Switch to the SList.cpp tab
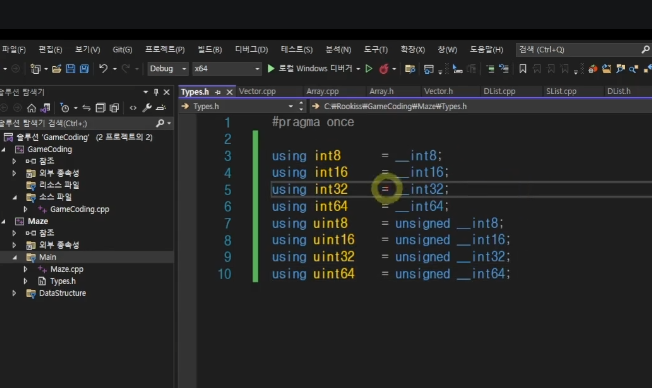This screenshot has width=652, height=388. [x=561, y=91]
